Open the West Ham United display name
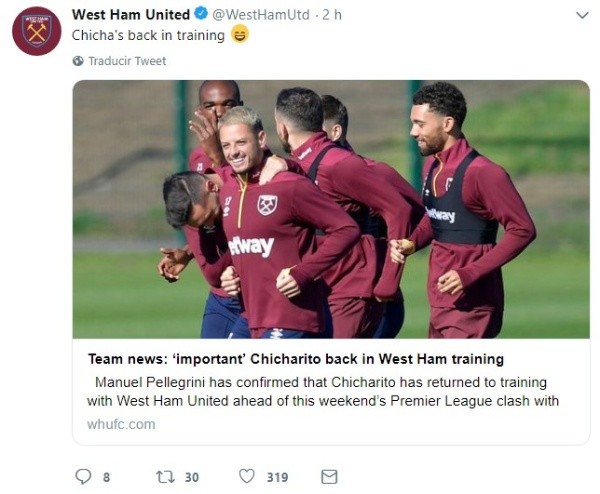600x494 pixels. 131,15
